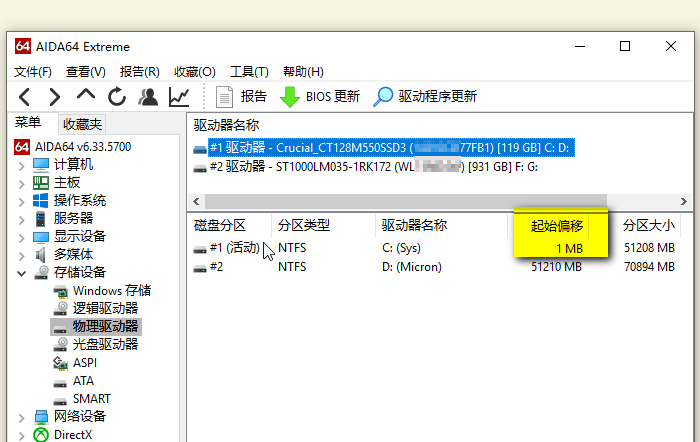Expand the DirectX tree node arrow

(x=21, y=436)
